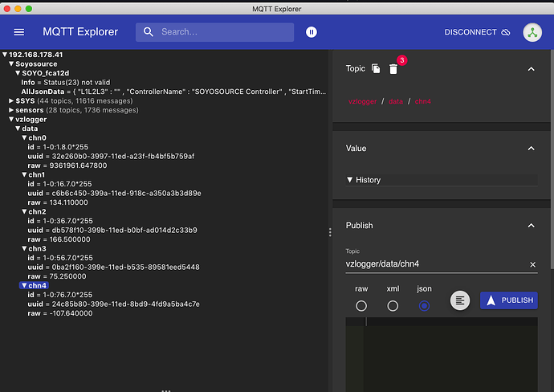Collapse the chn2 node
This screenshot has height=392, width=554.
pyautogui.click(x=24, y=212)
